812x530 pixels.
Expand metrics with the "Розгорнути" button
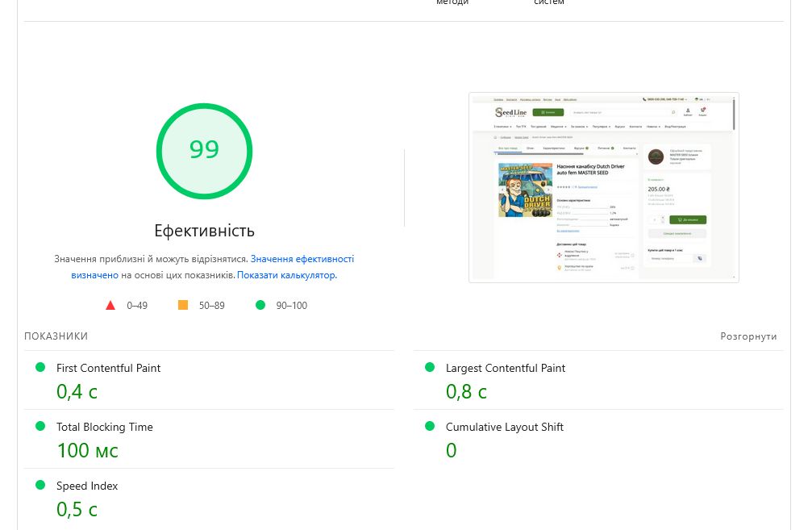click(x=748, y=336)
